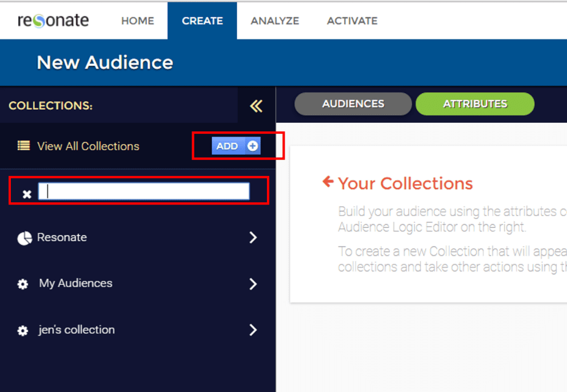Open the ACTIVATE tab

[x=352, y=21]
